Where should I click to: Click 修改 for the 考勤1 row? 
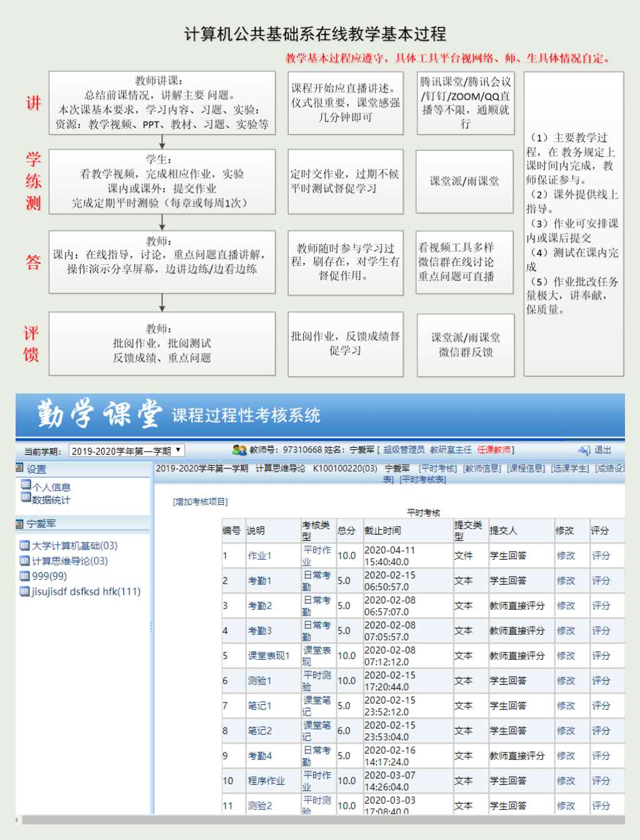pos(566,580)
